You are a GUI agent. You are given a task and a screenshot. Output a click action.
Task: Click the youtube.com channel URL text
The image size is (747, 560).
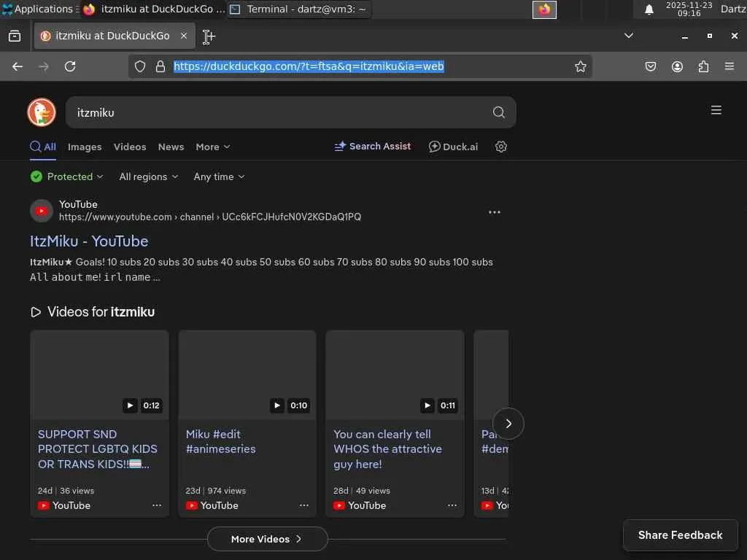[210, 217]
